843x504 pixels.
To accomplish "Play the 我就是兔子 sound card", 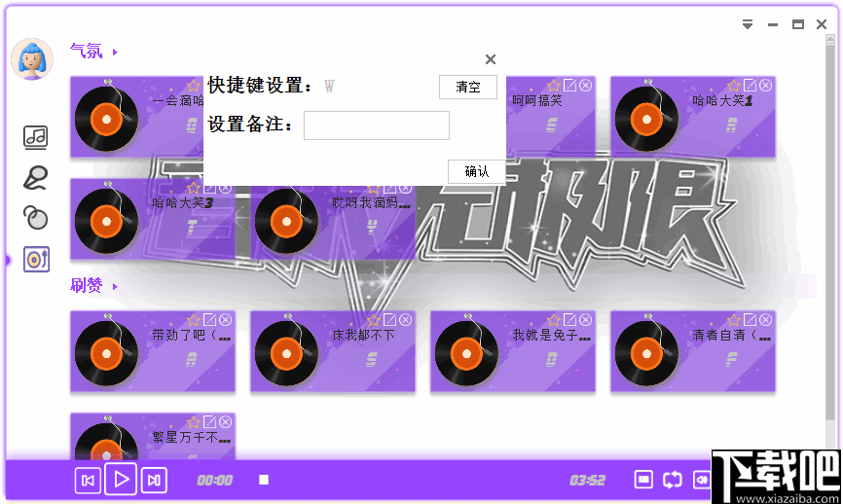I will pyautogui.click(x=466, y=353).
